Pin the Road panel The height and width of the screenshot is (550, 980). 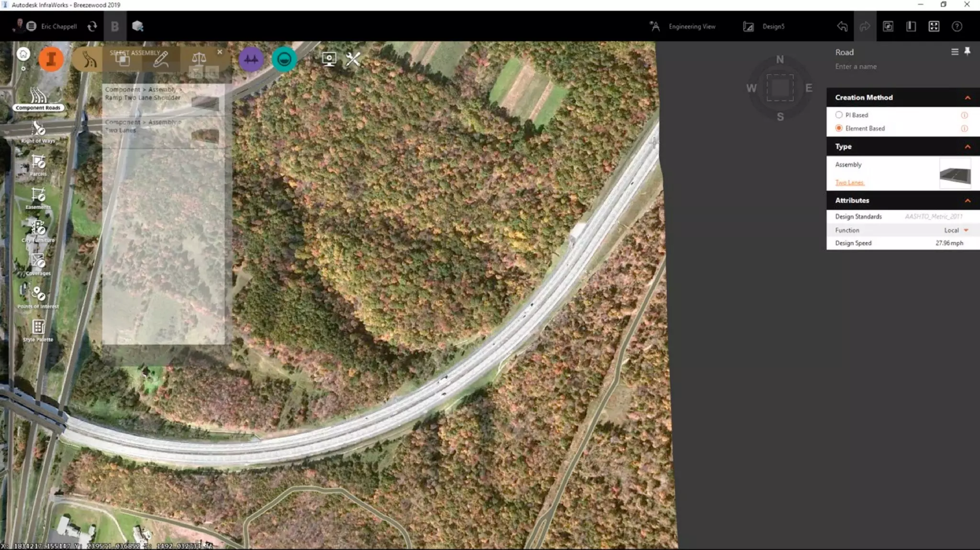967,52
